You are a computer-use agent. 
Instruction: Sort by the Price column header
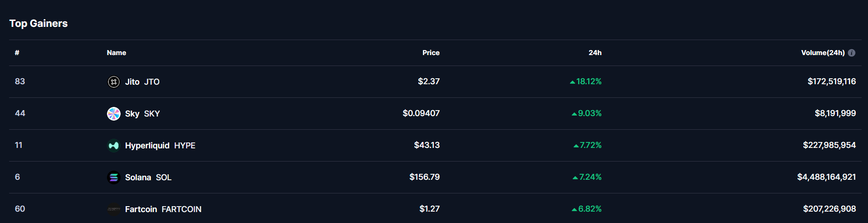click(x=431, y=53)
